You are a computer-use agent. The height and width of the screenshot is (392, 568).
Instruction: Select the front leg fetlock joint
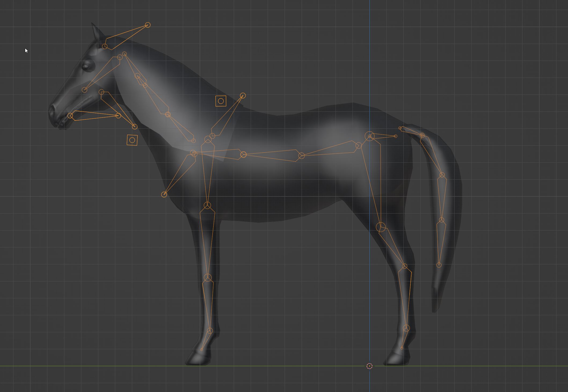[x=210, y=331]
